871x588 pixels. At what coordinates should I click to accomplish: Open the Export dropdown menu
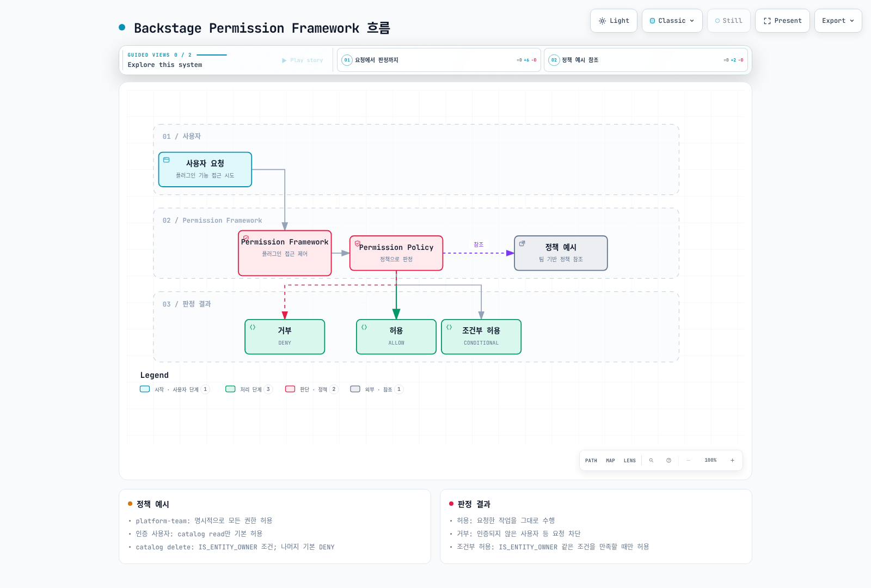838,21
